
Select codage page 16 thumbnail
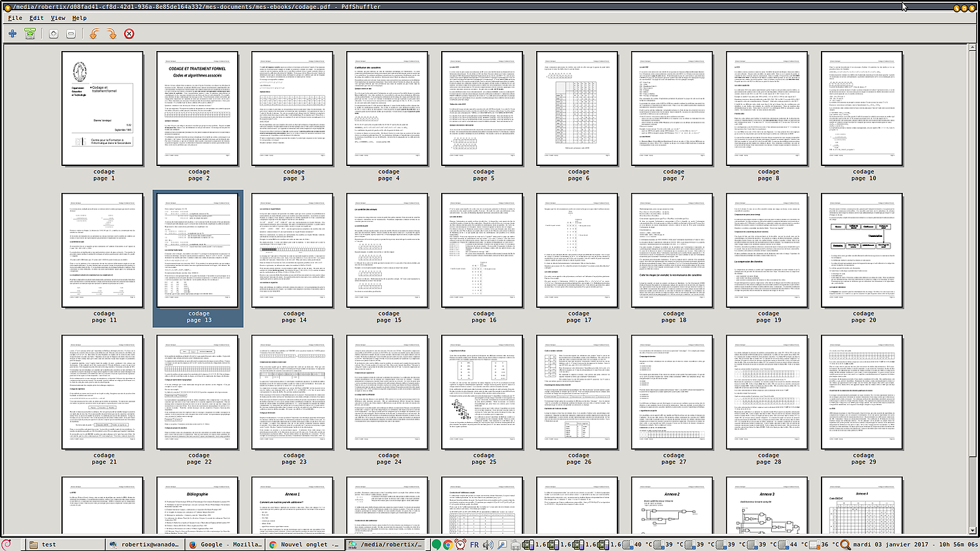pyautogui.click(x=483, y=250)
